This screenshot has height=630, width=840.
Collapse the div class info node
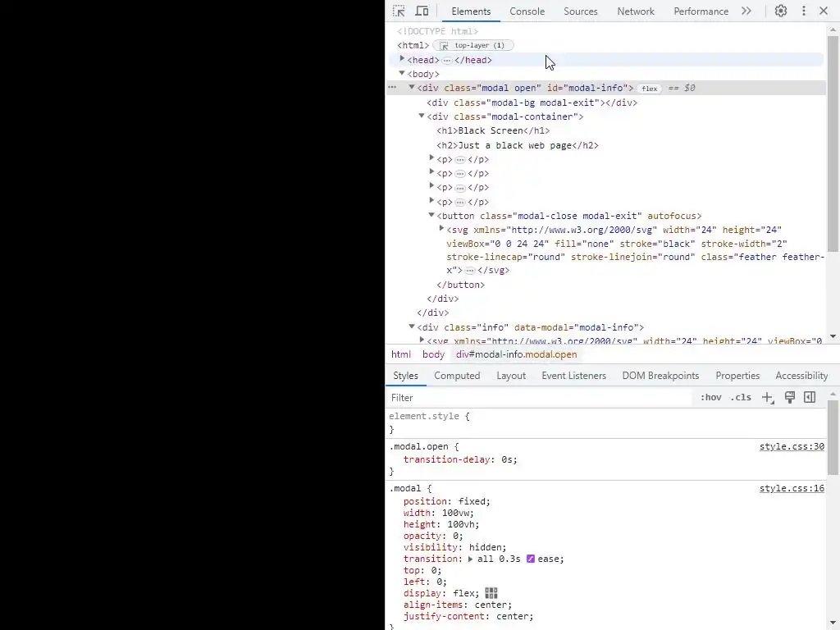[412, 326]
